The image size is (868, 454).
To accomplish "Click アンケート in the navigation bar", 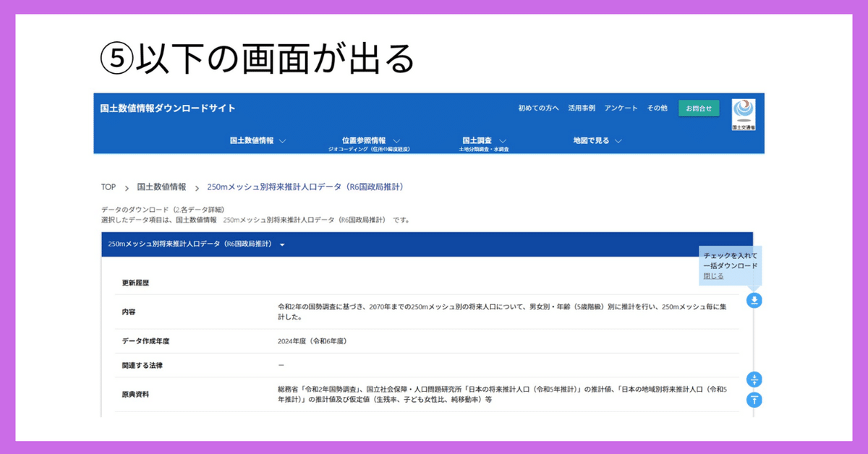I will (x=621, y=108).
